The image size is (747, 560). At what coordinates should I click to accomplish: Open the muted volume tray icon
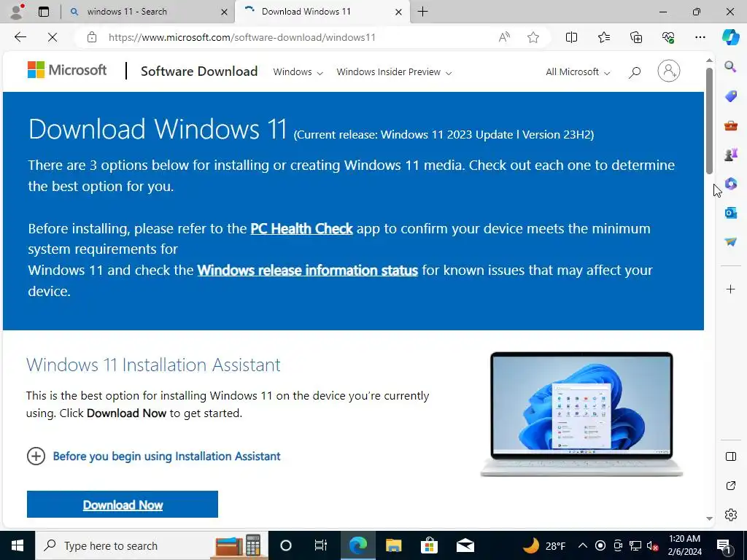[x=652, y=545]
